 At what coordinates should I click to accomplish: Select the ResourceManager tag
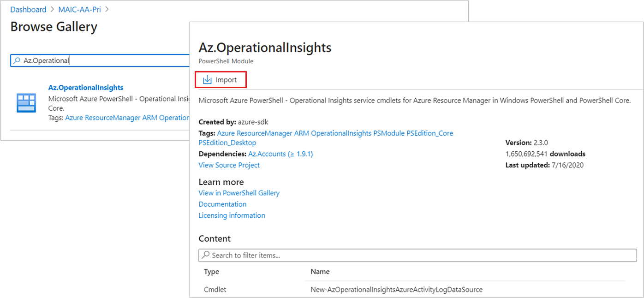point(264,133)
